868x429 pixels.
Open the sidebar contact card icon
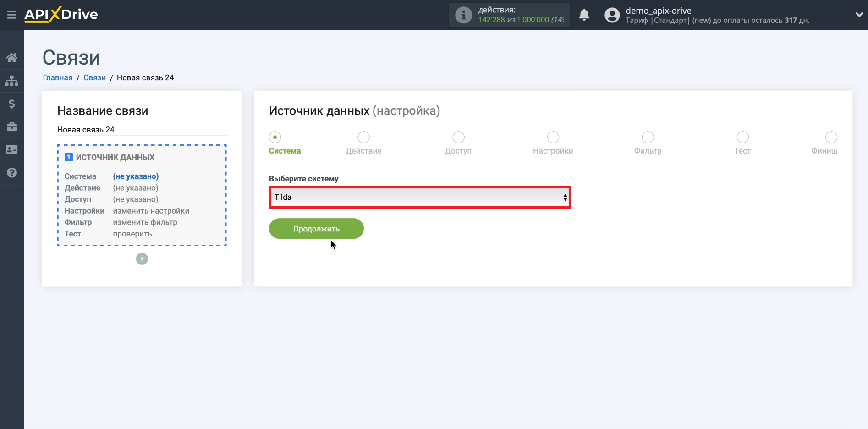(x=12, y=150)
